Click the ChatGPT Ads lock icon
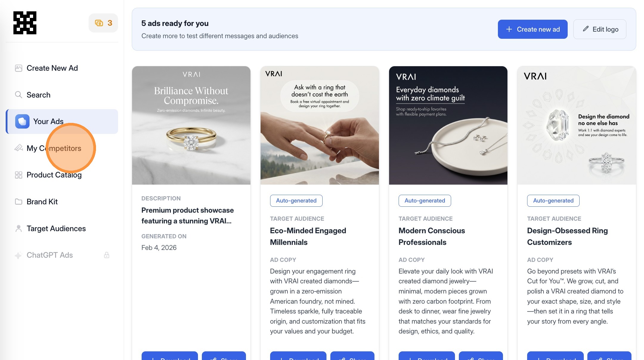The height and width of the screenshot is (360, 644). (106, 255)
